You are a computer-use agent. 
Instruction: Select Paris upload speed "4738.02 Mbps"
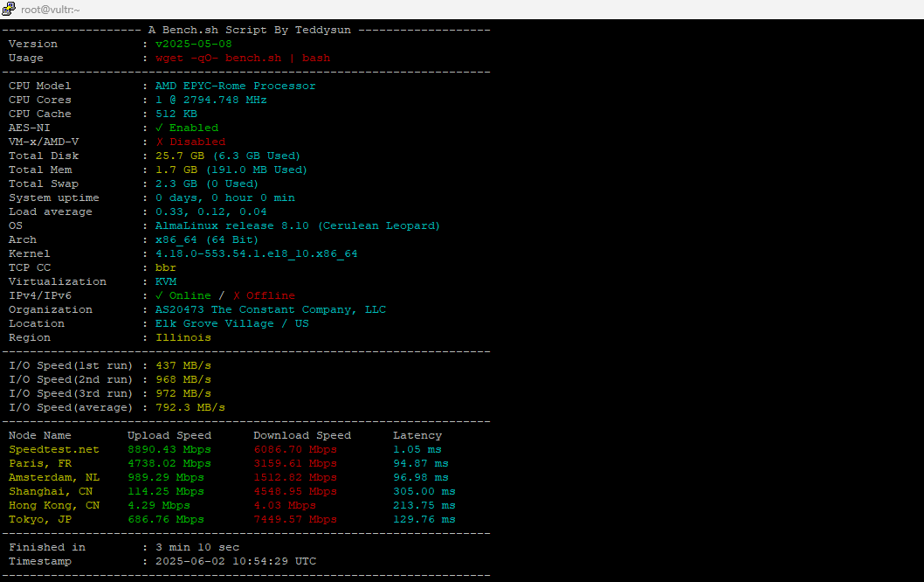[x=169, y=464]
